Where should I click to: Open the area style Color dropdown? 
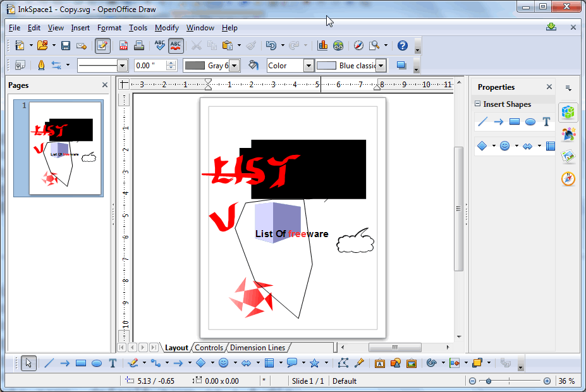pyautogui.click(x=310, y=65)
